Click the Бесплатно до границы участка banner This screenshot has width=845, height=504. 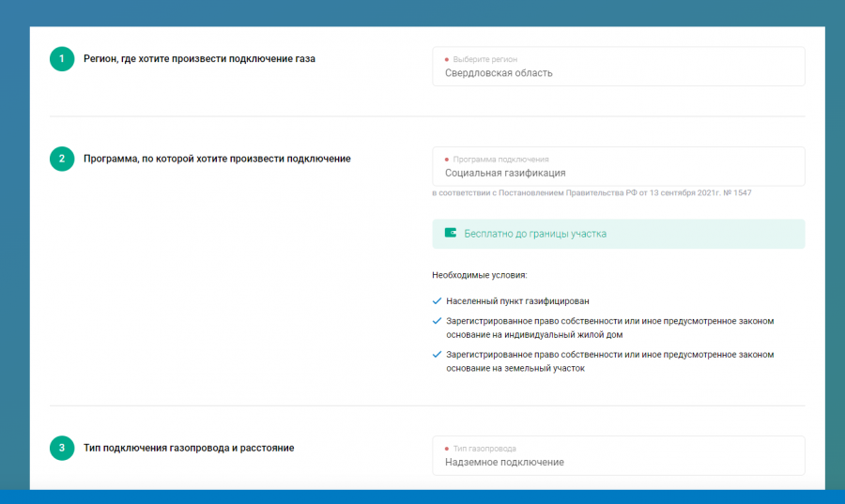(618, 234)
